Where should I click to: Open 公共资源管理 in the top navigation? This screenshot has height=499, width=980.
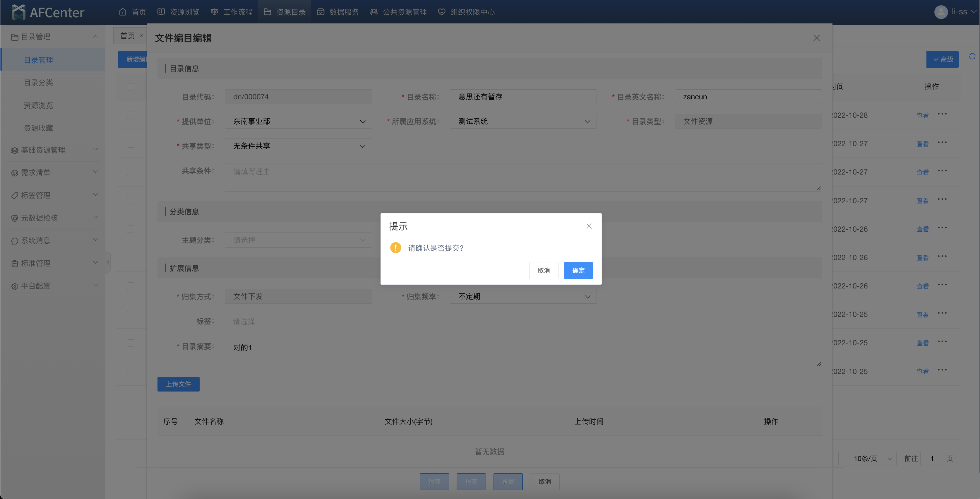tap(398, 12)
